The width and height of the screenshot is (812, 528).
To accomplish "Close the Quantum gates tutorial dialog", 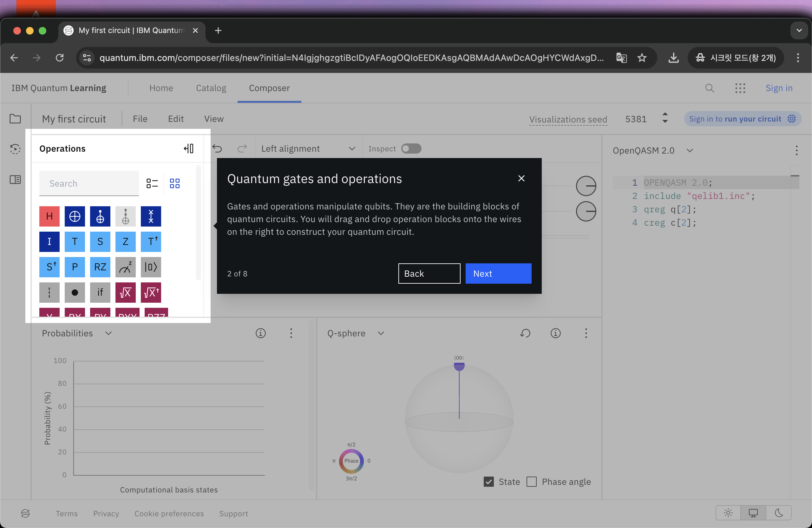I will [521, 178].
